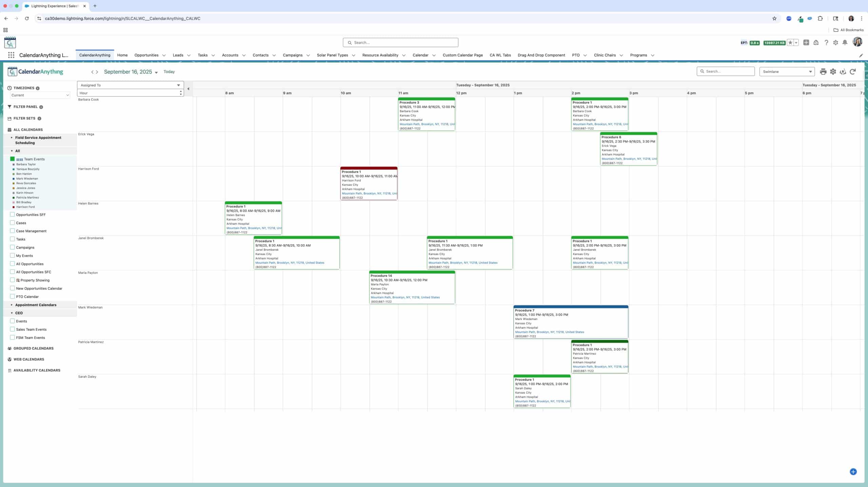Open the calendar settings gear icon
Image resolution: width=868 pixels, height=487 pixels.
click(x=833, y=72)
